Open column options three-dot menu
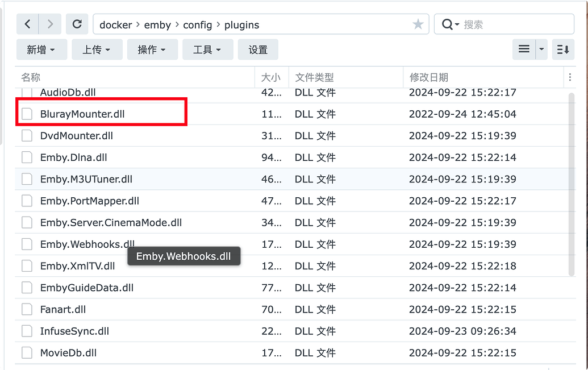 click(570, 77)
